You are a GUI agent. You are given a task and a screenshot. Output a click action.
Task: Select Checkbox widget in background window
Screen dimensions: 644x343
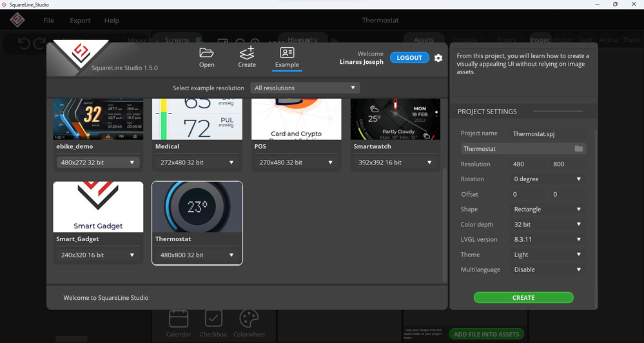tap(213, 324)
